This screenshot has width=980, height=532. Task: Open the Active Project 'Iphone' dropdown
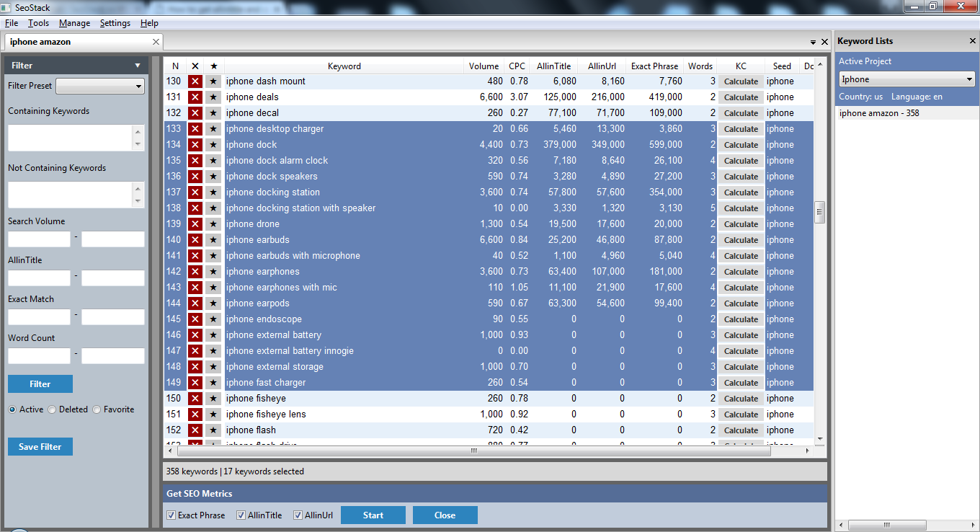coord(907,79)
